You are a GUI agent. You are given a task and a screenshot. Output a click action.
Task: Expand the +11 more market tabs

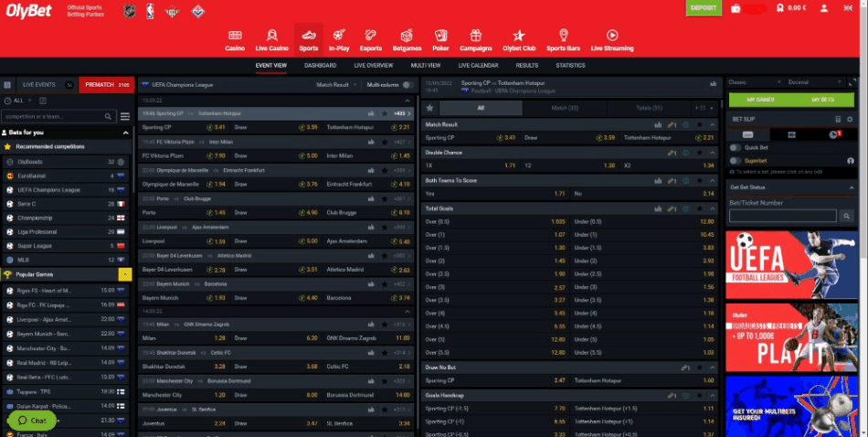click(x=704, y=108)
